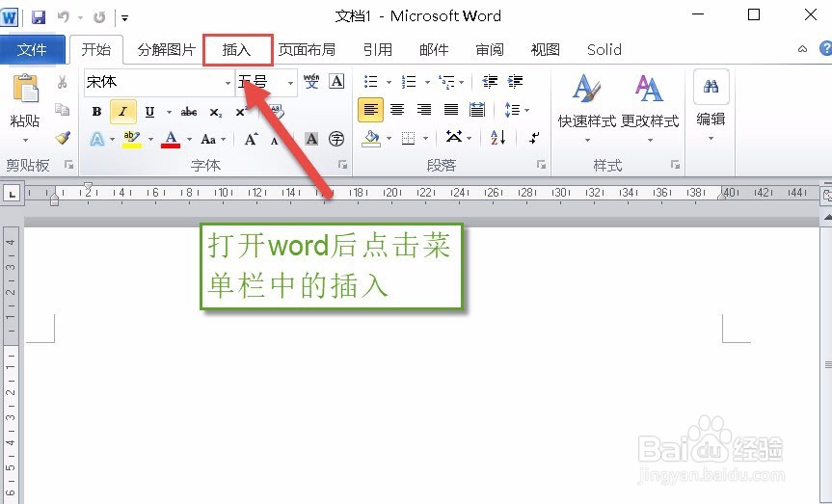The height and width of the screenshot is (504, 832).
Task: Click the Text Effects glowing A icon
Action: point(96,139)
